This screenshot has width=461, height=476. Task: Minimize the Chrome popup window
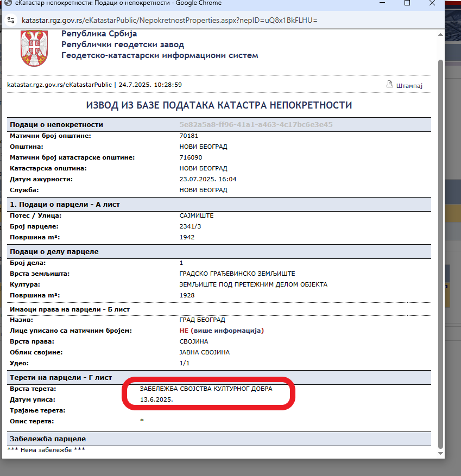[382, 3]
